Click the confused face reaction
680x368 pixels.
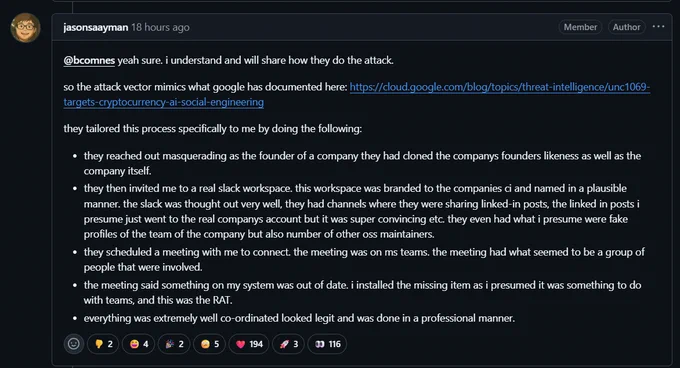coord(209,344)
